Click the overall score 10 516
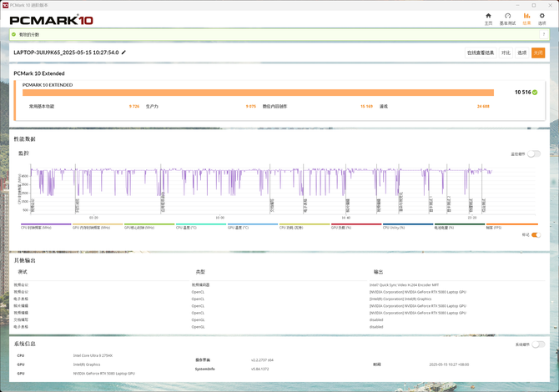The image size is (559, 392). (522, 93)
